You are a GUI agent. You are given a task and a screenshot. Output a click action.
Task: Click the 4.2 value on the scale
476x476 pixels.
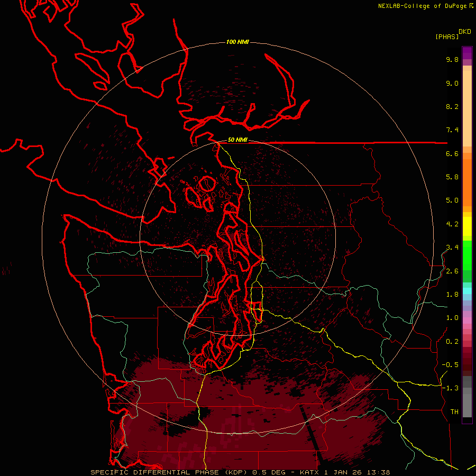[x=452, y=224]
